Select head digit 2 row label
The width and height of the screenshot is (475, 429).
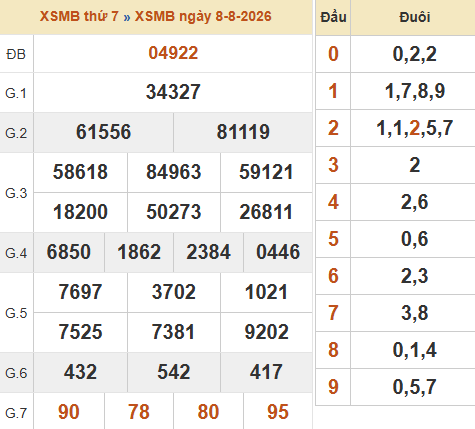[333, 128]
